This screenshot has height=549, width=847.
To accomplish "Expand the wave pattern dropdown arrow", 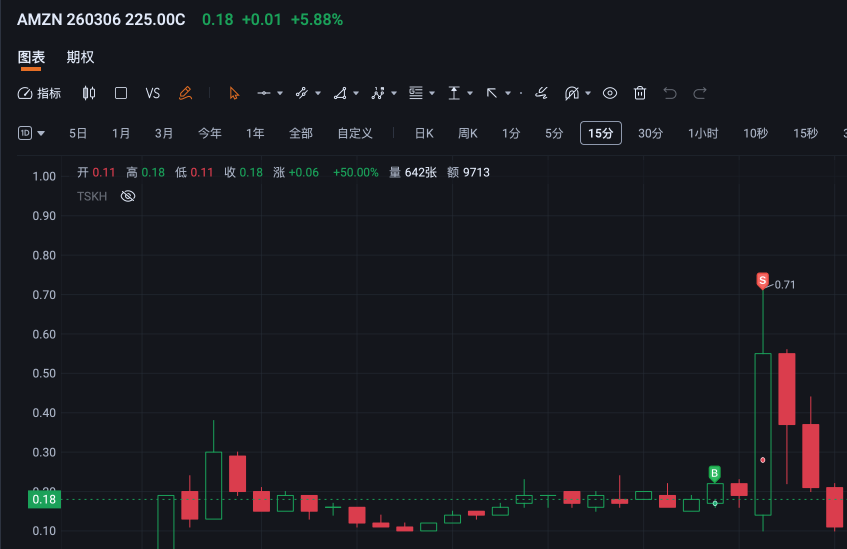I will (394, 93).
